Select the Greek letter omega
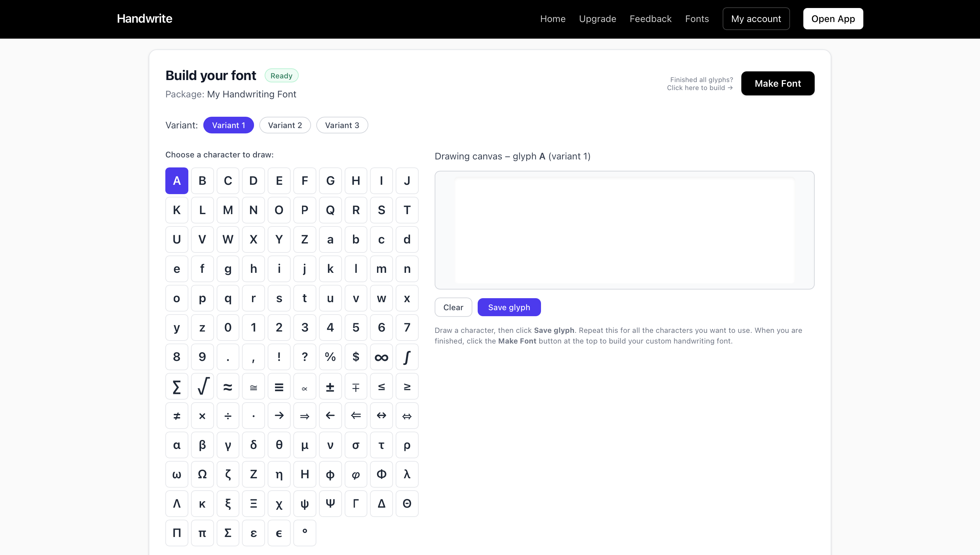 [x=177, y=474]
